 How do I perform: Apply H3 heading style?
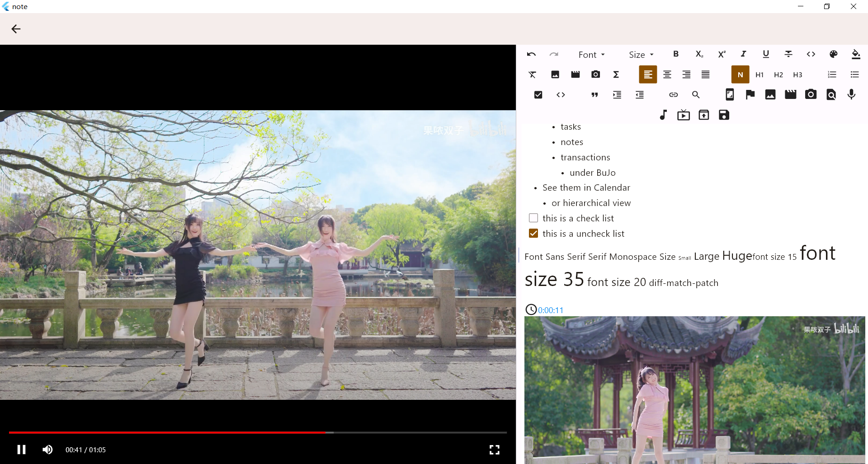[797, 75]
